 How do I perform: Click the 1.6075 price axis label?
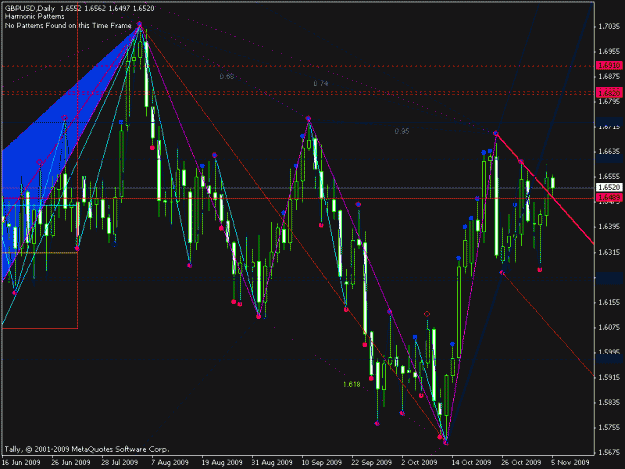click(609, 328)
